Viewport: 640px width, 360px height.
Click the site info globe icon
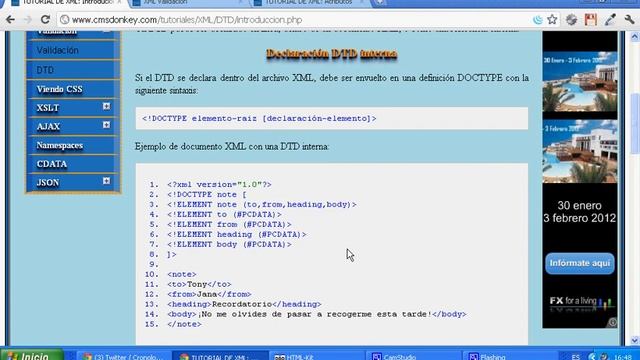[x=64, y=20]
